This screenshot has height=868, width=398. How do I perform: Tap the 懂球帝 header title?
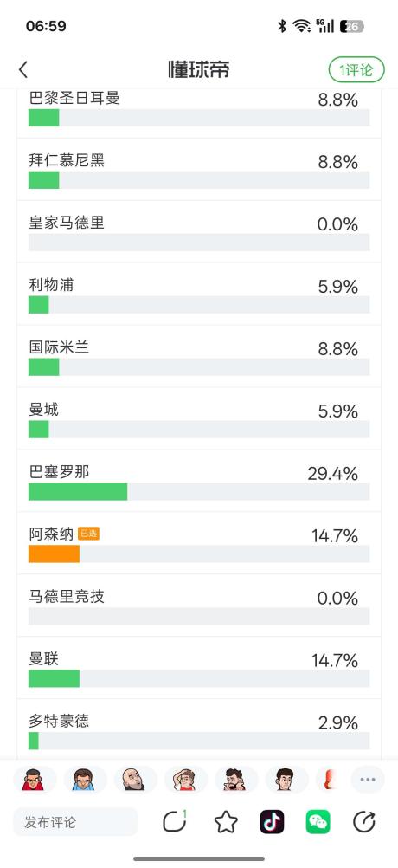tap(199, 70)
